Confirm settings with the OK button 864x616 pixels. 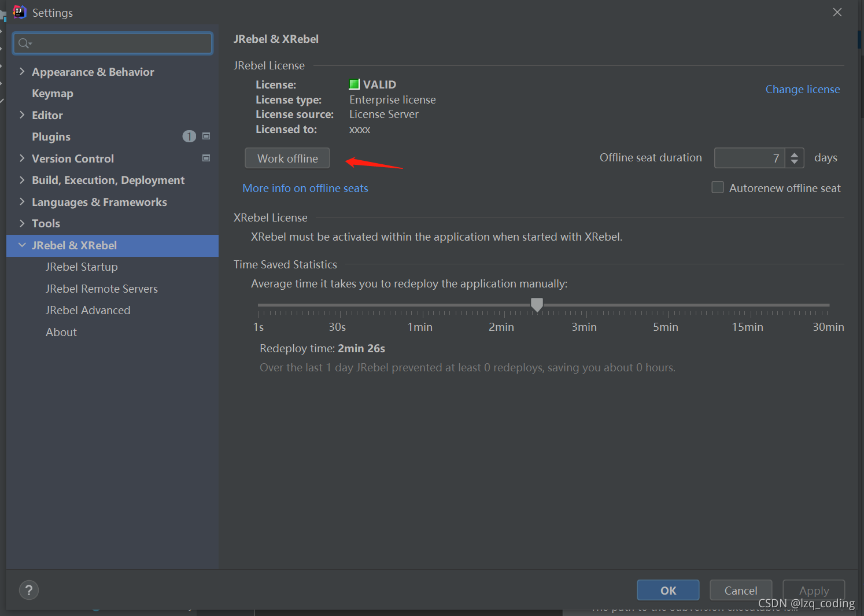pyautogui.click(x=668, y=590)
